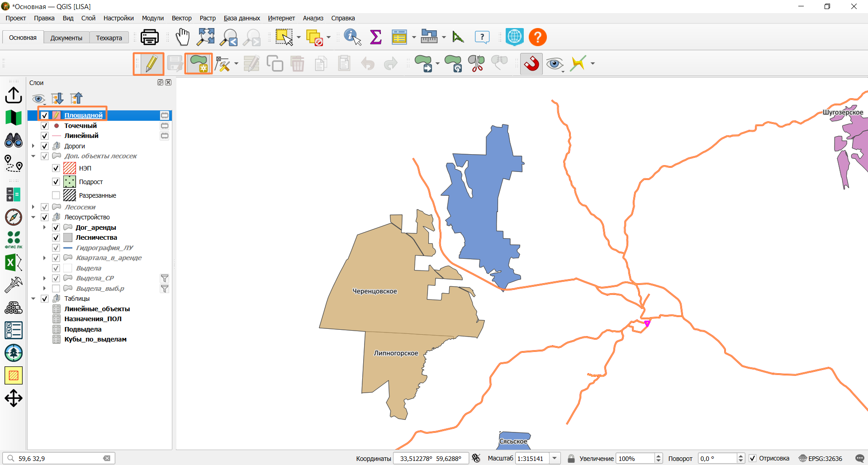Select the Линейные_объекты table item

97,309
